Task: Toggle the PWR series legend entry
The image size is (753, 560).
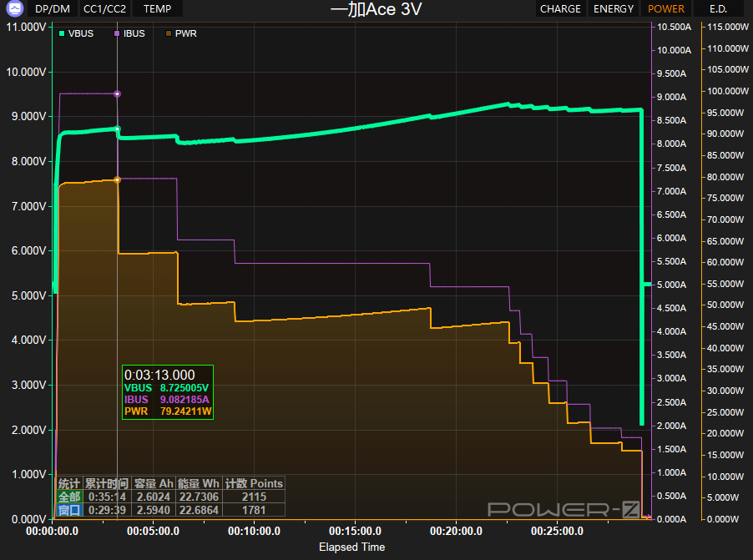Action: click(x=169, y=33)
